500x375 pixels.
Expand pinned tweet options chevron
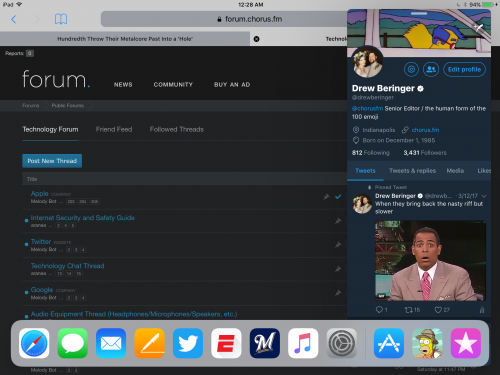point(484,196)
